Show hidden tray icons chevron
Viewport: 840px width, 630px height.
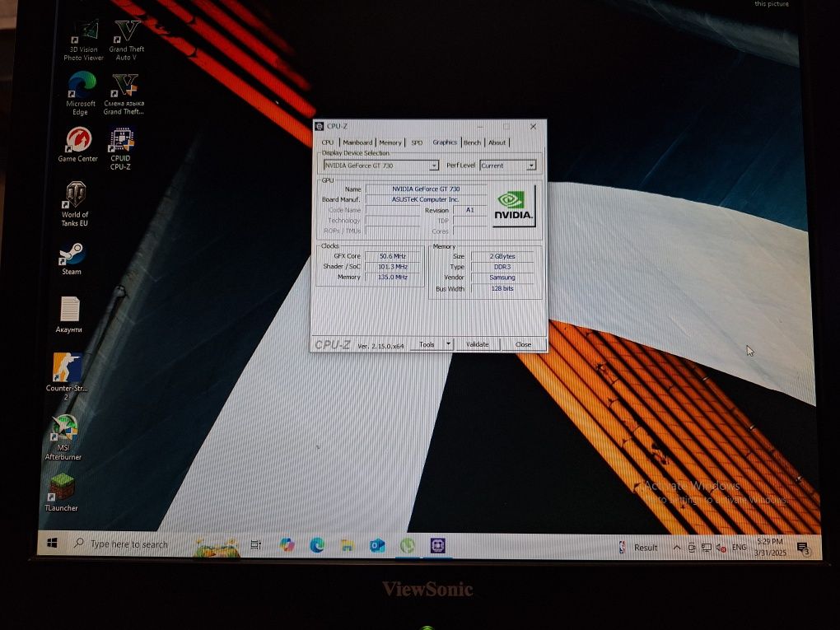point(677,548)
